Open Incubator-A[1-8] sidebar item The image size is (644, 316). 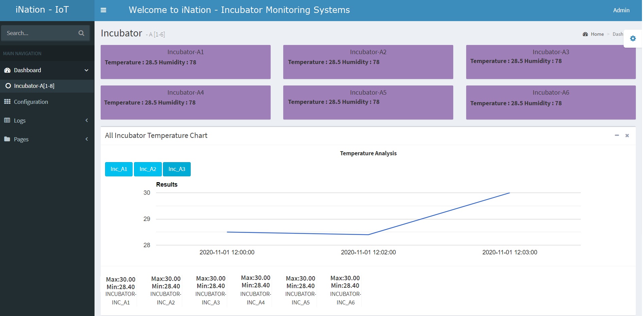pos(34,86)
